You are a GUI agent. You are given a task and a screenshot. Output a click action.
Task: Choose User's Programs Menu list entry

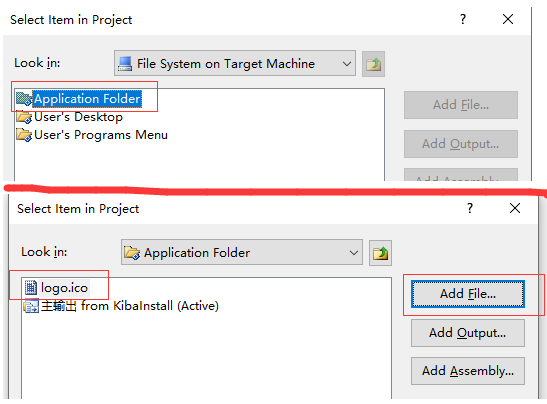[x=101, y=135]
